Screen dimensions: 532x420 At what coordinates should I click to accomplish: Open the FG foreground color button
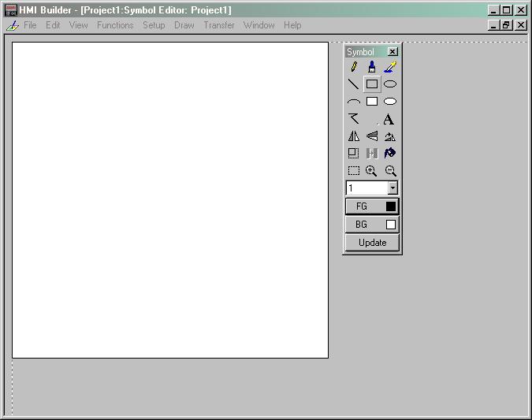tap(372, 206)
